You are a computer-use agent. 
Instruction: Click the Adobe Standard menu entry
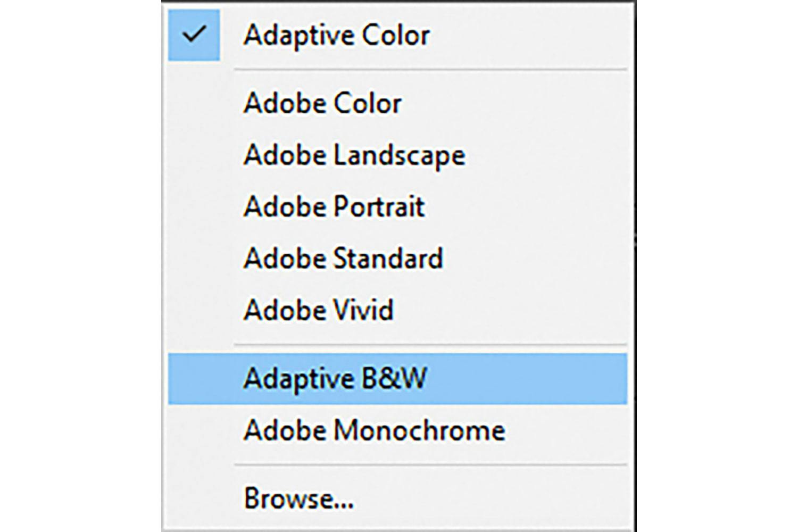coord(343,259)
